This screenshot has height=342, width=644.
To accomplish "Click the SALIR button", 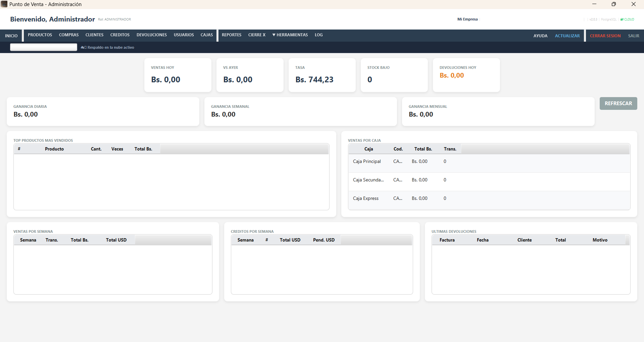I will click(x=634, y=36).
